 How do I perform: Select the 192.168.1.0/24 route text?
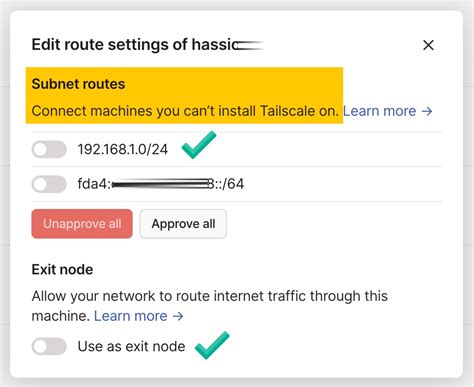click(123, 149)
